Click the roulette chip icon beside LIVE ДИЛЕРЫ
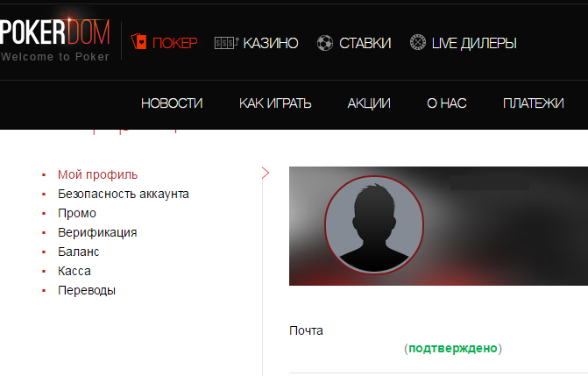588x376 pixels. point(418,42)
